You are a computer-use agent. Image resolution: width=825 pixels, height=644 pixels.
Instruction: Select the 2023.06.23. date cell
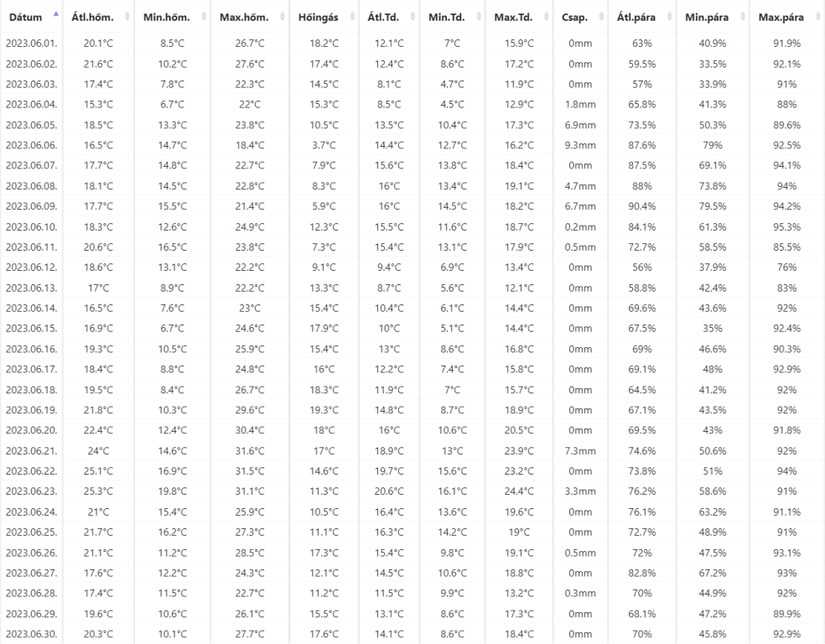(31, 491)
